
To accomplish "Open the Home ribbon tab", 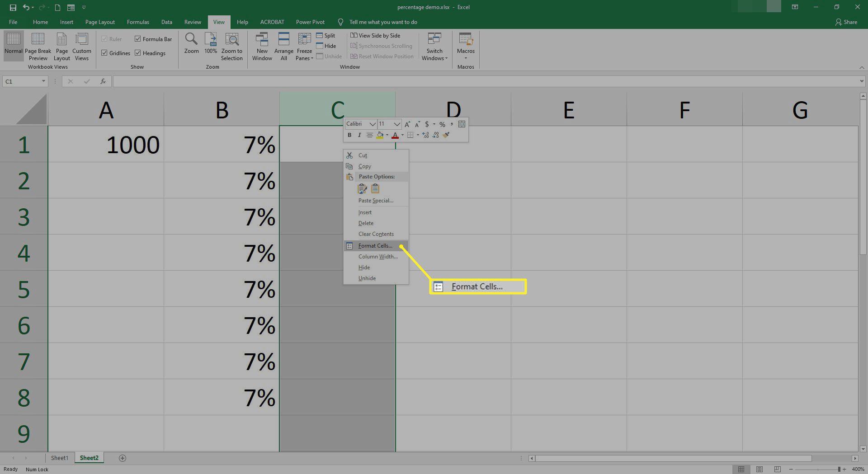I will tap(40, 22).
